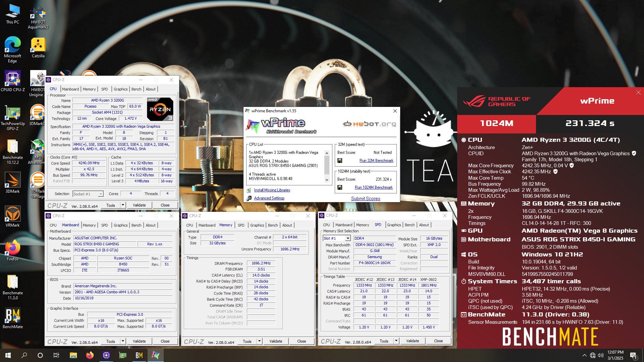This screenshot has height=362, width=644.
Task: Show hidden system tray icons
Action: tap(585, 355)
